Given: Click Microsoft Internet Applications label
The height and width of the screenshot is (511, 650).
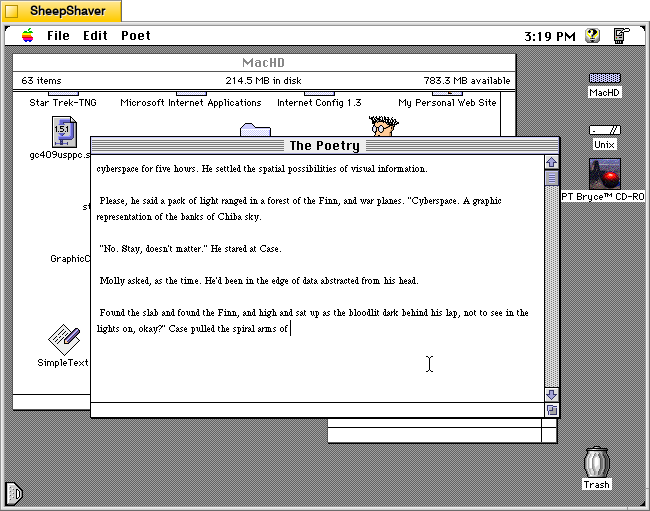Looking at the screenshot, I should (191, 102).
